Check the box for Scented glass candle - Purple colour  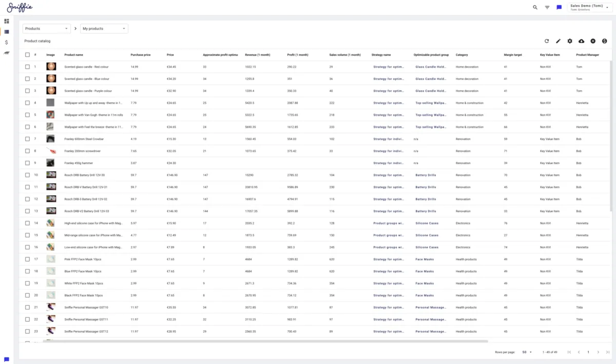click(27, 91)
